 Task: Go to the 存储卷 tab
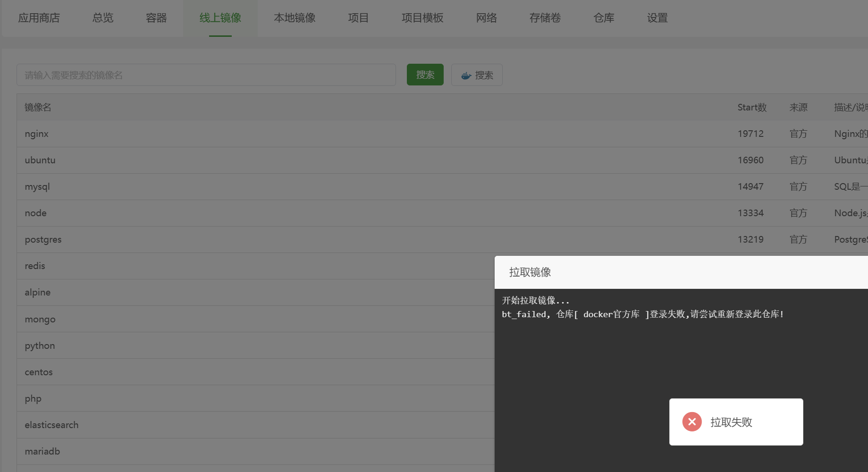(545, 18)
